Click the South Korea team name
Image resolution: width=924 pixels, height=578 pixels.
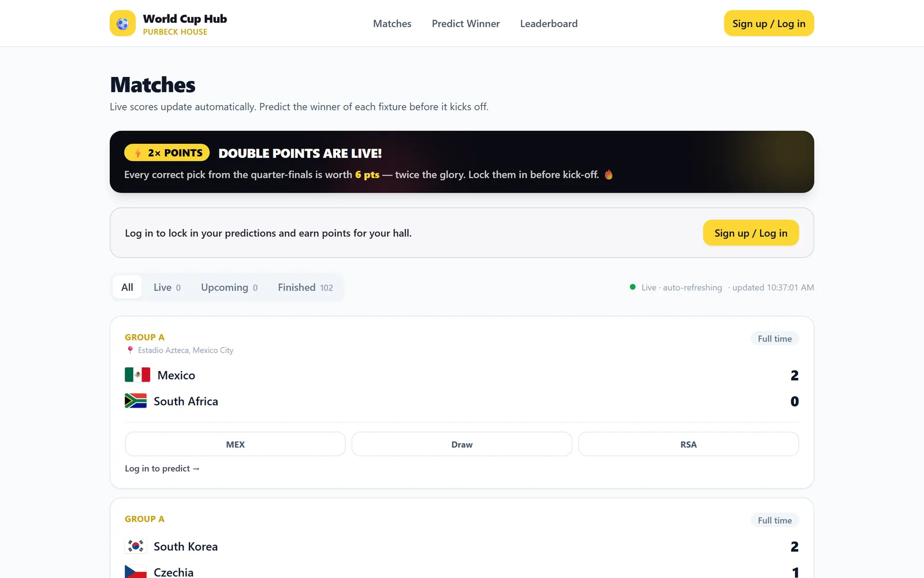tap(185, 546)
